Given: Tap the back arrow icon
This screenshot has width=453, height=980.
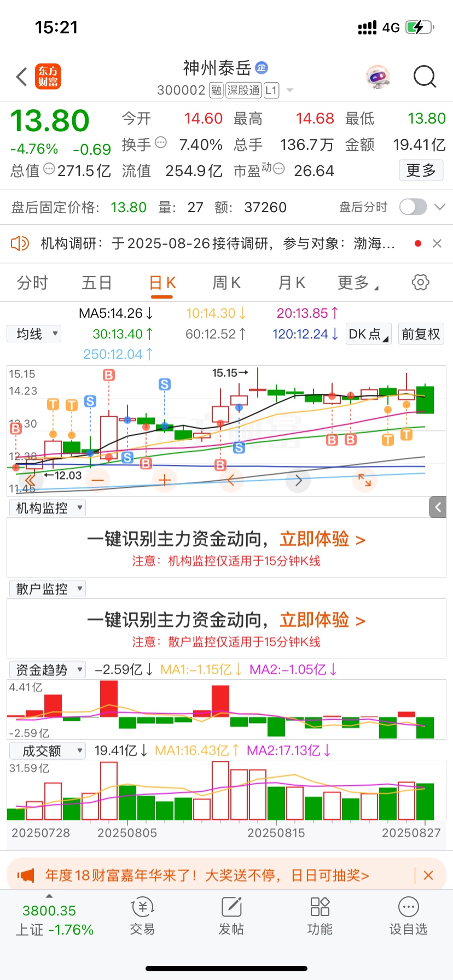Looking at the screenshot, I should pyautogui.click(x=22, y=77).
